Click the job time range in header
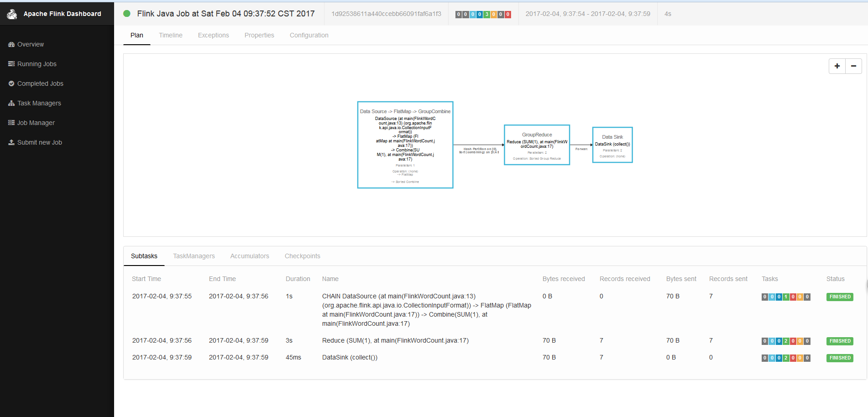The image size is (868, 417). [588, 14]
